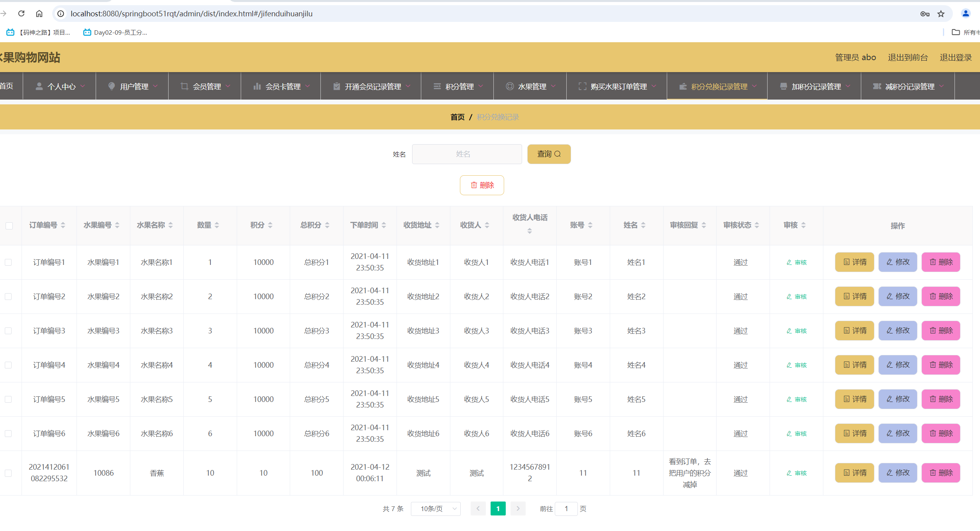Check the row checkbox for 订单编号3
Image resolution: width=980 pixels, height=531 pixels.
(8, 331)
